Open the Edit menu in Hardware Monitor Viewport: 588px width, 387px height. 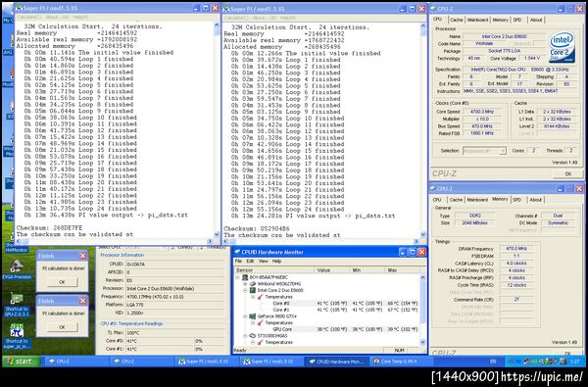[250, 261]
